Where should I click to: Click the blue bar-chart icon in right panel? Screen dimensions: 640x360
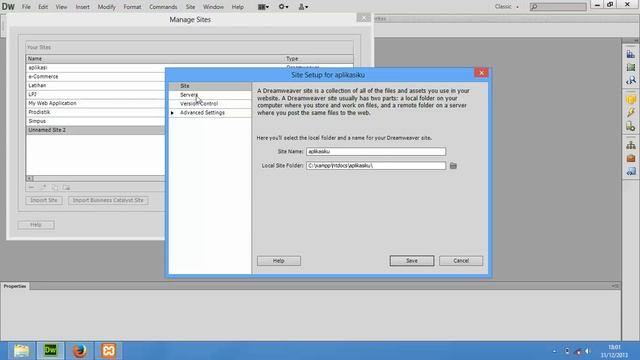point(631,54)
